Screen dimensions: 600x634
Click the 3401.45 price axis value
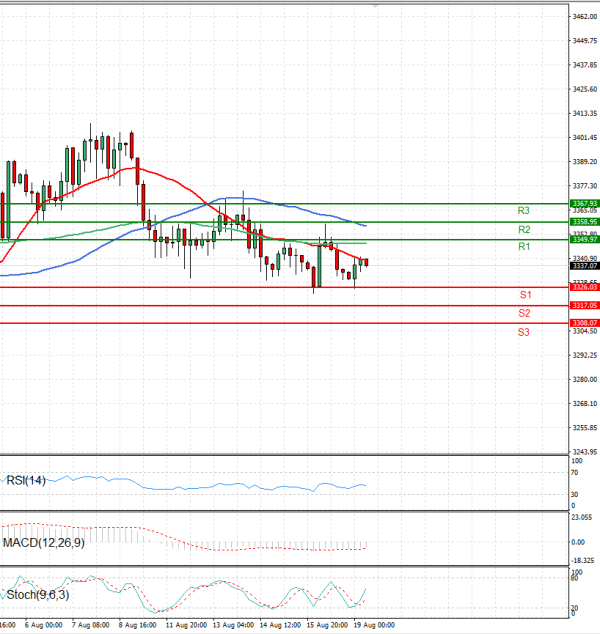[x=585, y=137]
